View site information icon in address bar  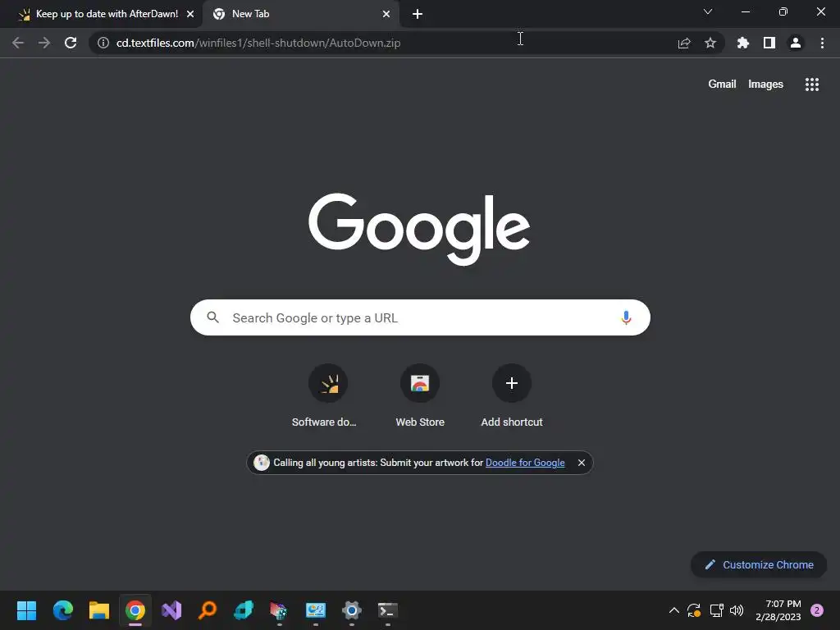click(103, 43)
